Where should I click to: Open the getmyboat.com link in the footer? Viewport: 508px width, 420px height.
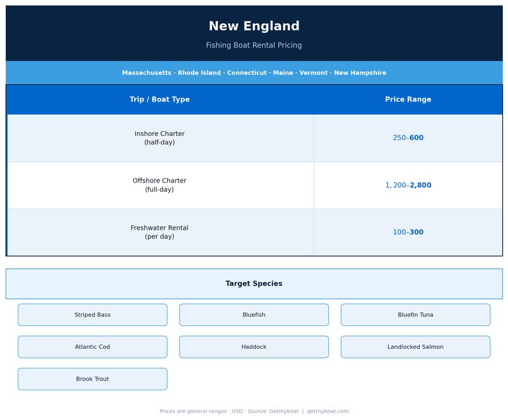(328, 410)
